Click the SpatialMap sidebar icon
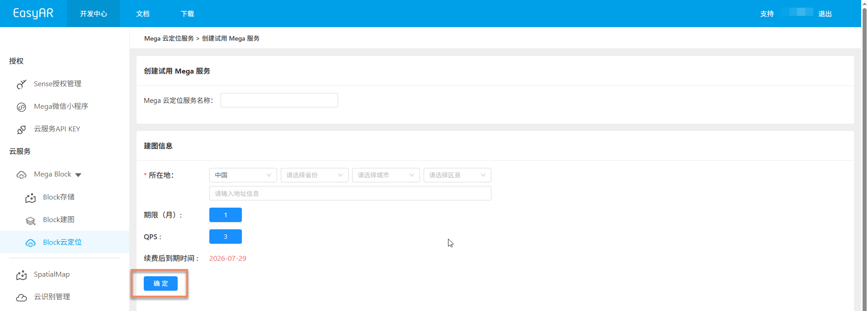The height and width of the screenshot is (311, 868). point(21,275)
